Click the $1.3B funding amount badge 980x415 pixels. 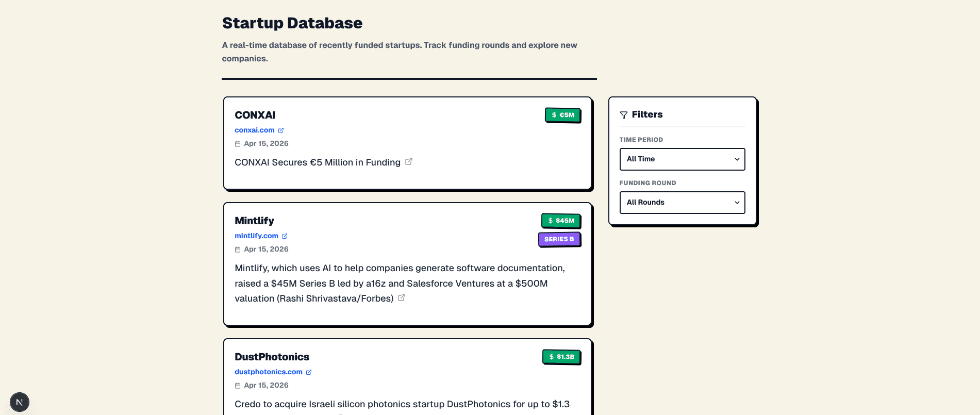click(562, 357)
